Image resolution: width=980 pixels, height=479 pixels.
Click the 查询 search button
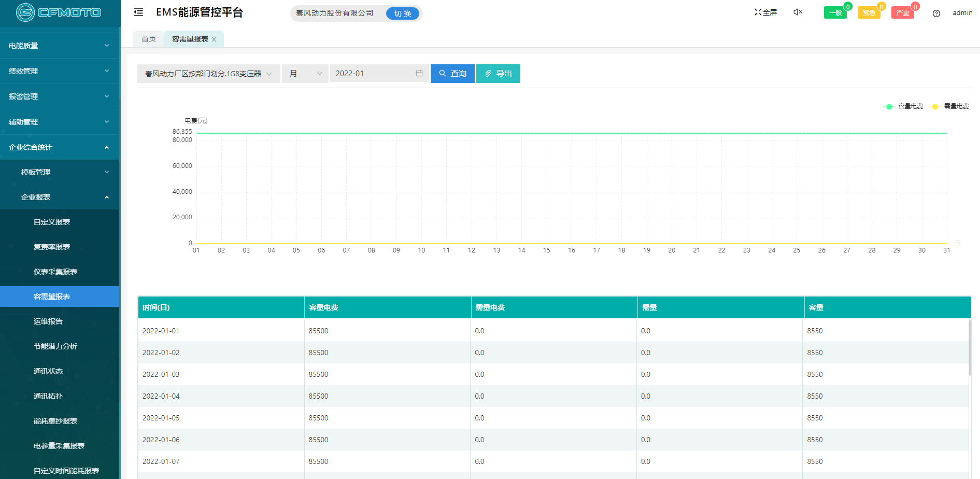pyautogui.click(x=452, y=74)
